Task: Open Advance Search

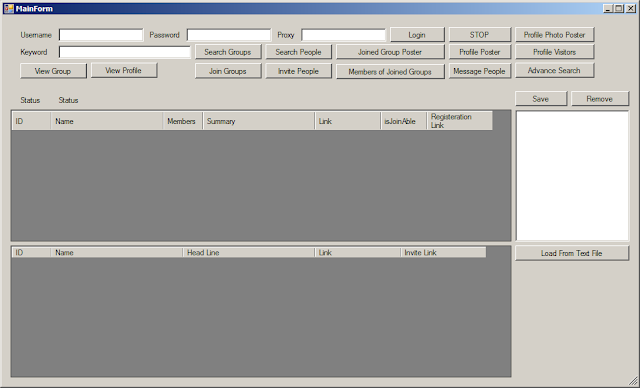Action: (x=554, y=71)
